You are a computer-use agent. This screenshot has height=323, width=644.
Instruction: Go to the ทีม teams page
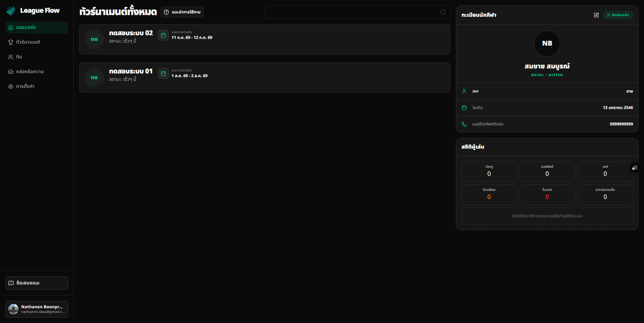coord(37,57)
